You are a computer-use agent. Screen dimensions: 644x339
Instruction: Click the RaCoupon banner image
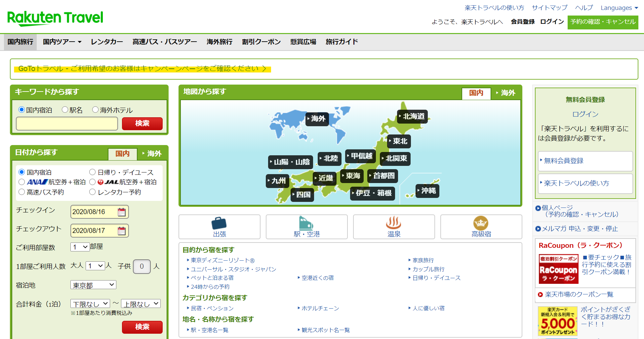(x=558, y=269)
